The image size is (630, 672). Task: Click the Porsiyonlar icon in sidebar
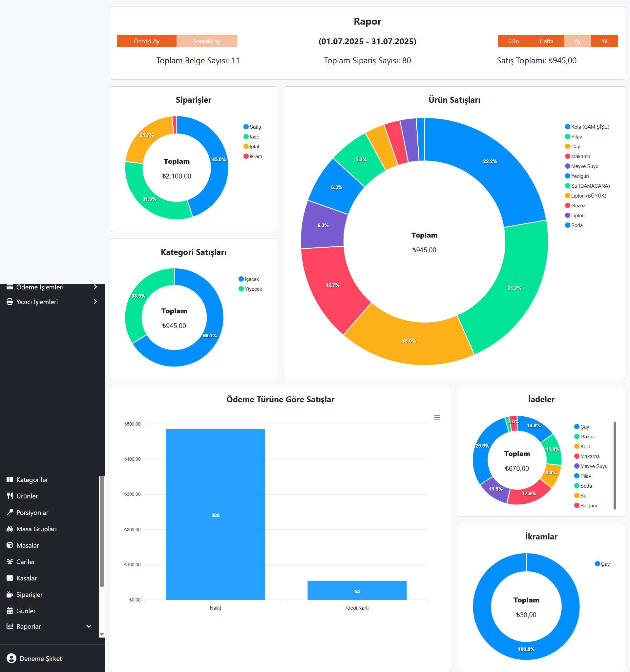[x=10, y=512]
